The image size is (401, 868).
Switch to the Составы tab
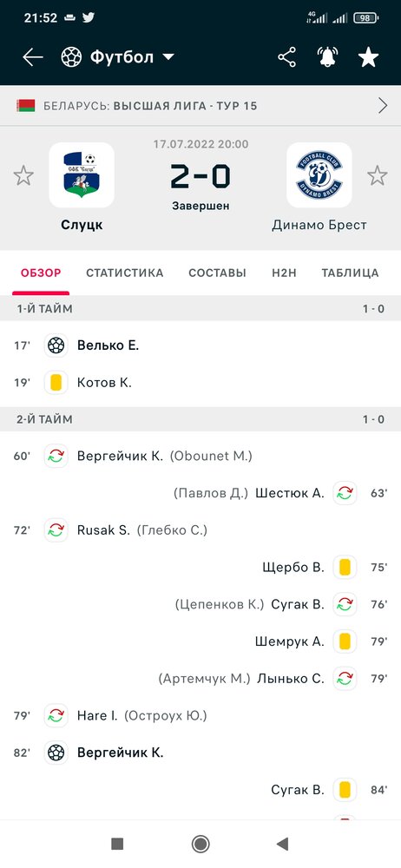tap(217, 273)
